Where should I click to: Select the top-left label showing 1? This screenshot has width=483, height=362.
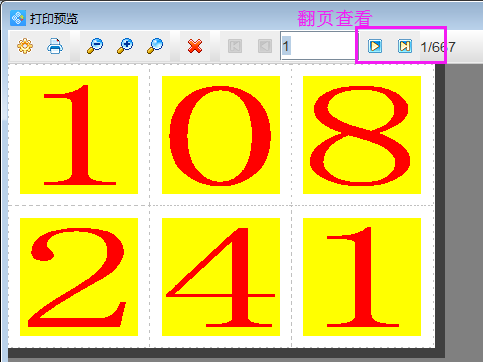pos(79,135)
